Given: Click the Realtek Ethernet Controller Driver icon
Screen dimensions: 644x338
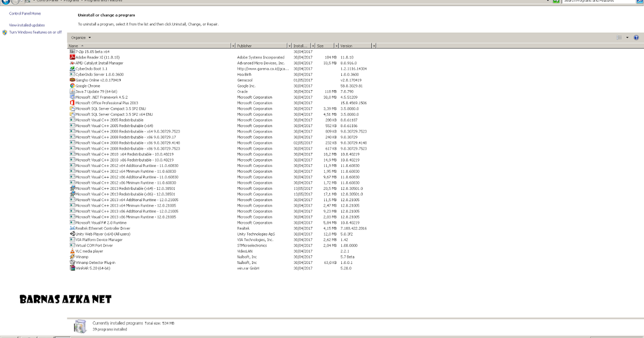Looking at the screenshot, I should pyautogui.click(x=72, y=229).
